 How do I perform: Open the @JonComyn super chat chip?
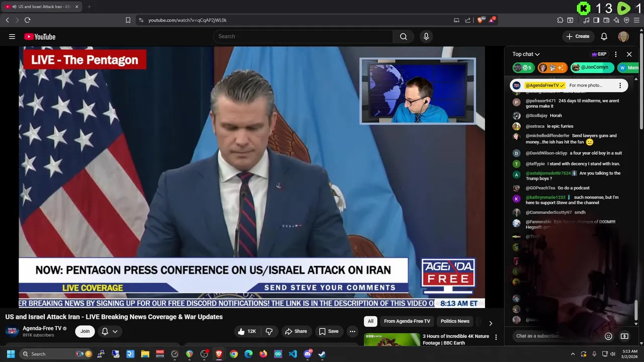pyautogui.click(x=592, y=67)
